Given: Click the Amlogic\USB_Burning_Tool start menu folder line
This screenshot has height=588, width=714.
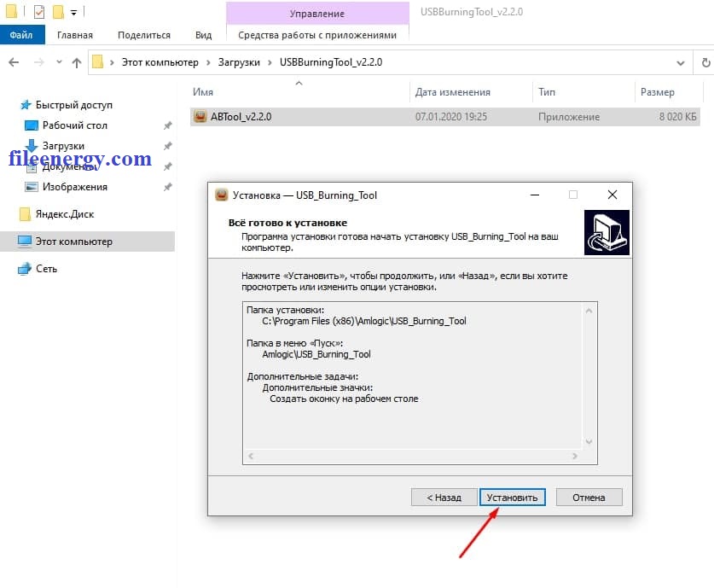Looking at the screenshot, I should (316, 354).
